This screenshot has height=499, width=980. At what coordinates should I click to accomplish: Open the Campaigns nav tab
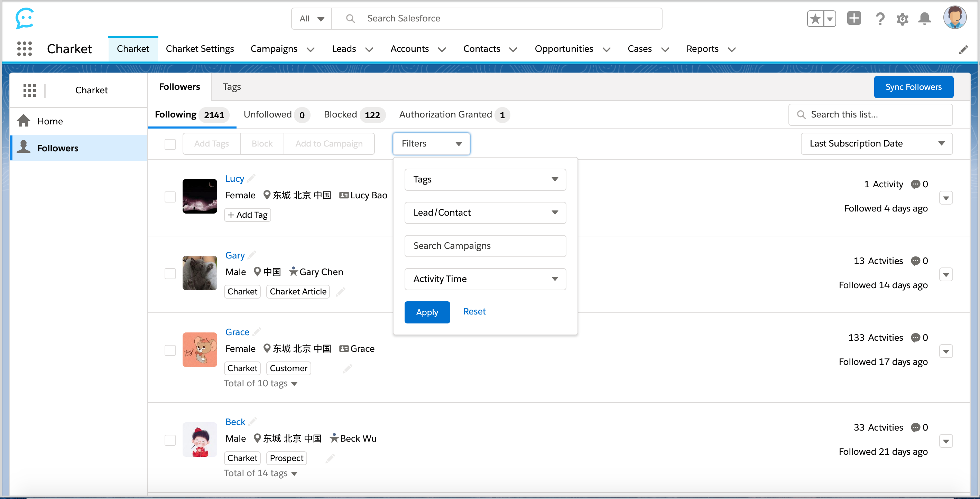tap(274, 49)
